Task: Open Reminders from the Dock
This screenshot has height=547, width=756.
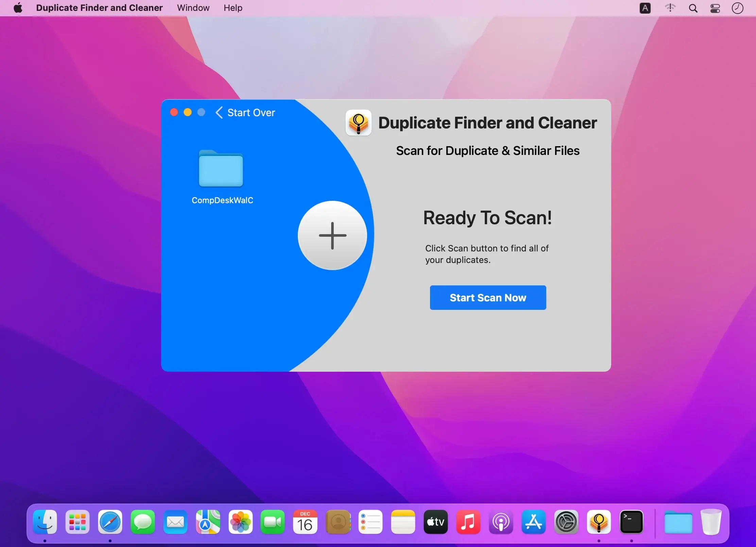Action: tap(371, 522)
